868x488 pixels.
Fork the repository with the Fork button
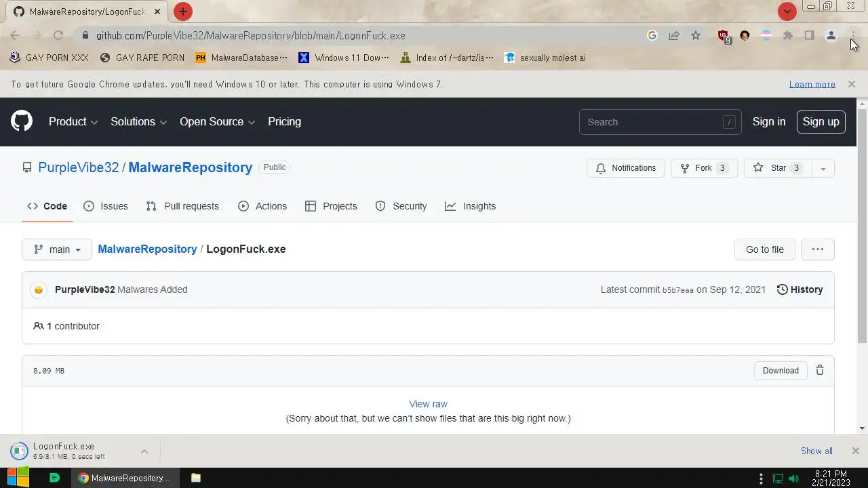pos(705,168)
